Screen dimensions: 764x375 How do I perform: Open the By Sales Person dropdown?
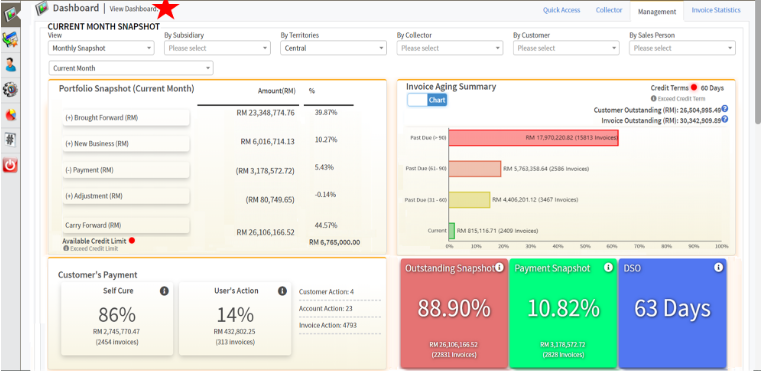[682, 48]
